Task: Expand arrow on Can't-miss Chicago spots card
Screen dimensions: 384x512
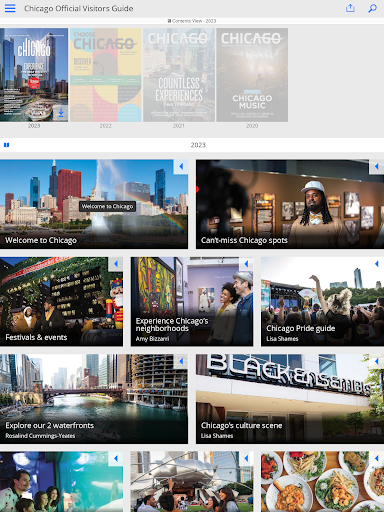Action: click(377, 166)
